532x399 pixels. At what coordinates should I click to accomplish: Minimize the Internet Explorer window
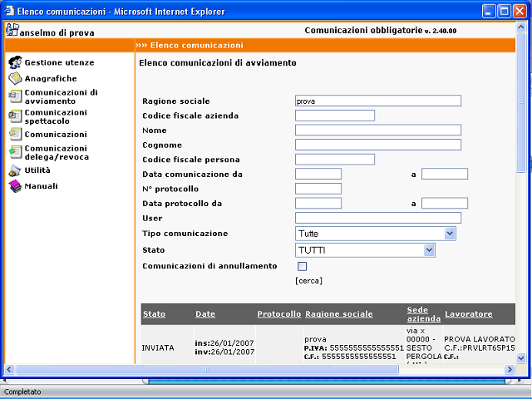pos(489,11)
